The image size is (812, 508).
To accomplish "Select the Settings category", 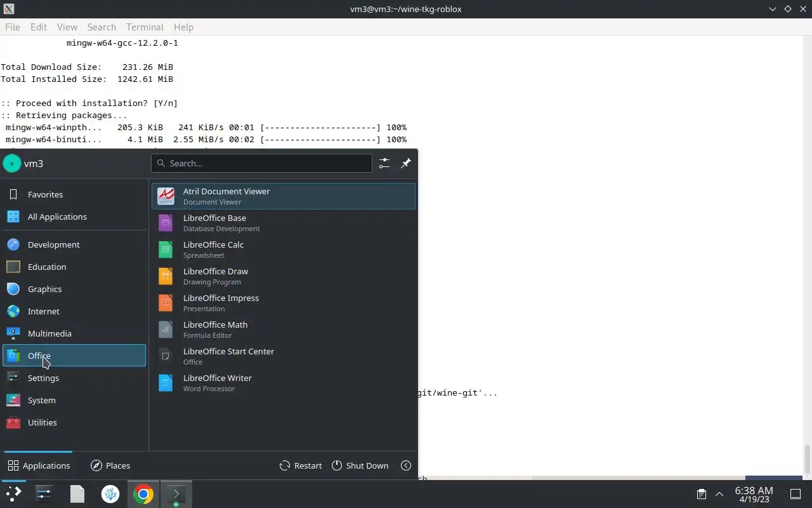I will tap(74, 378).
